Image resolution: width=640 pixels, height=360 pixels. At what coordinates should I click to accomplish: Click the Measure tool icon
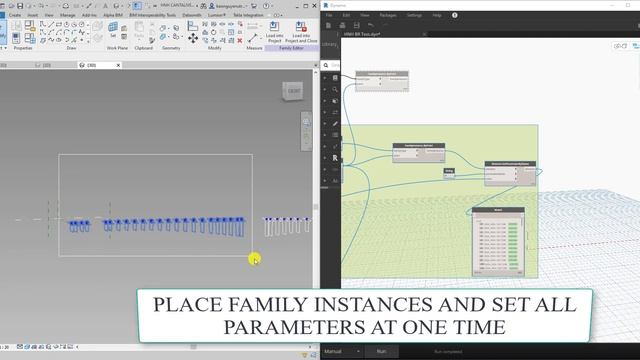tap(252, 38)
